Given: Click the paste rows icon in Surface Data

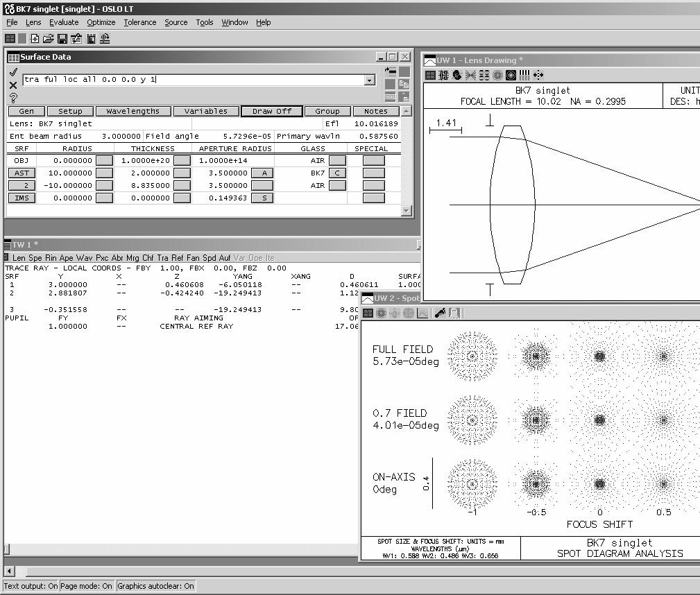Looking at the screenshot, I should click(404, 97).
